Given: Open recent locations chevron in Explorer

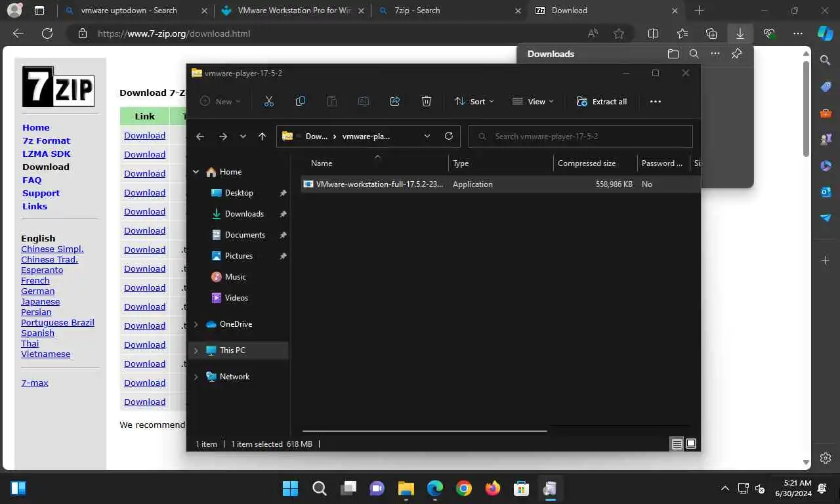Looking at the screenshot, I should click(243, 136).
